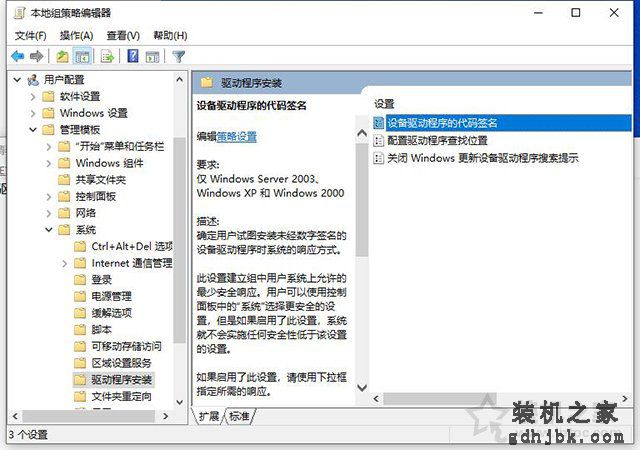
Task: Select the 可移动存储访问 tree item
Action: [x=127, y=346]
